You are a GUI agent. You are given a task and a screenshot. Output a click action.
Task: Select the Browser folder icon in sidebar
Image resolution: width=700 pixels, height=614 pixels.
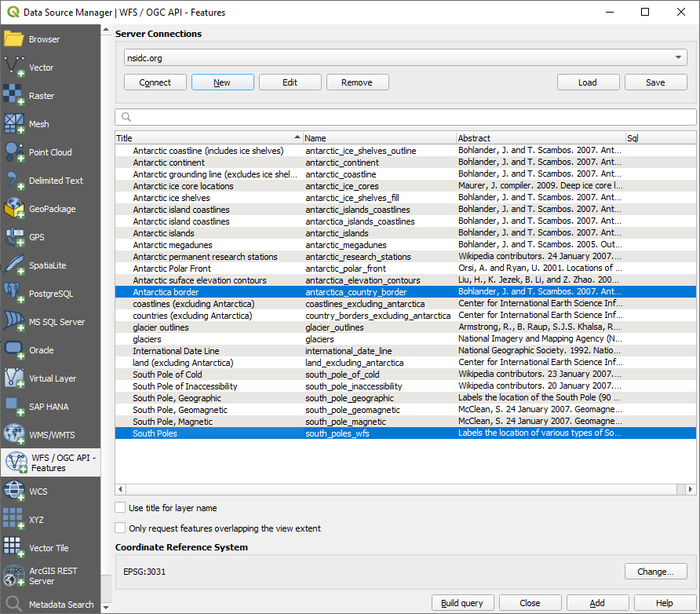pos(14,39)
